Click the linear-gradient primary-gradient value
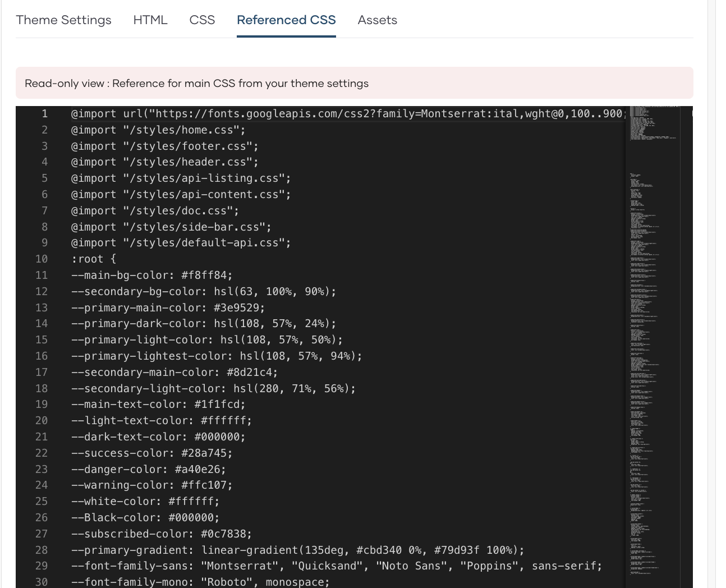Screen dimensions: 726x588 362,550
